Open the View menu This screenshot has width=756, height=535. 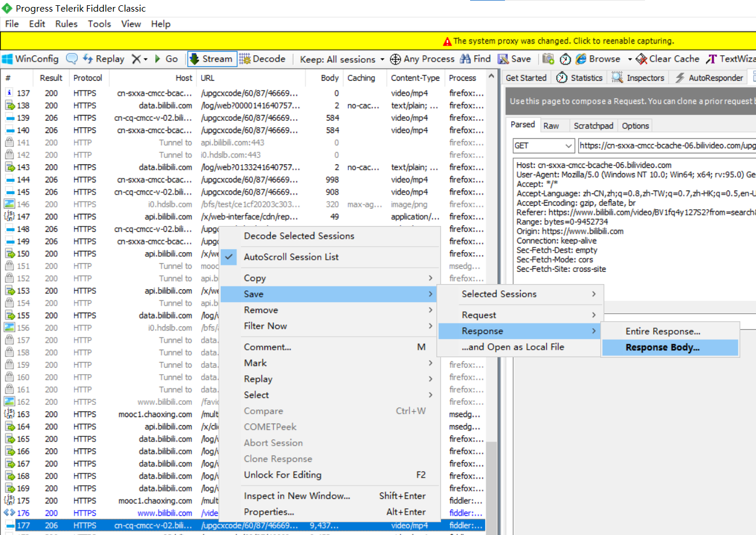pos(131,24)
